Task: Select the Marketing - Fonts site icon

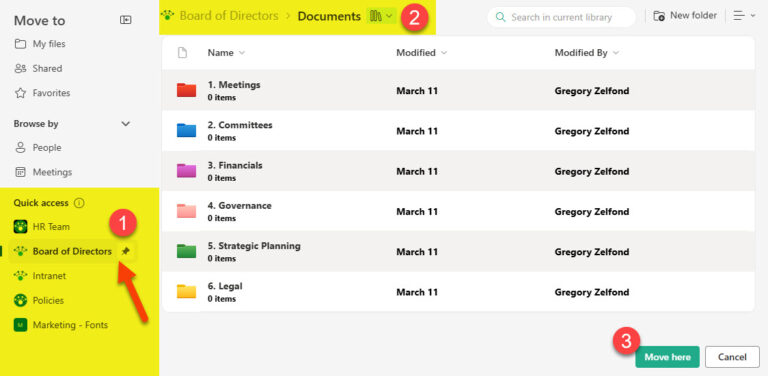Action: coord(20,325)
